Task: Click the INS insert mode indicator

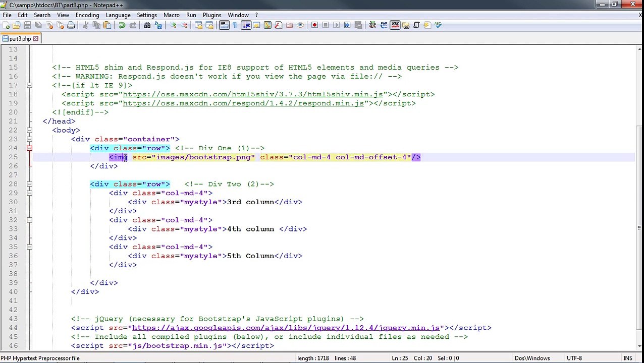Action: 628,358
